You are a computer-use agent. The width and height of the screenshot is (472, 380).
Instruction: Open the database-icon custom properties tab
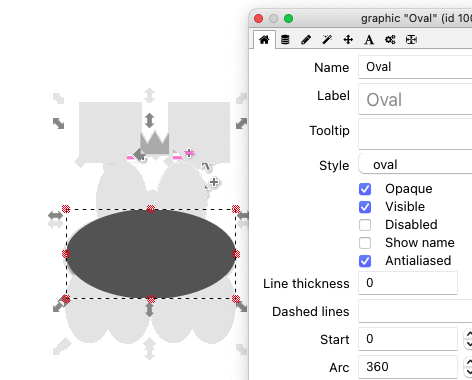tap(285, 40)
